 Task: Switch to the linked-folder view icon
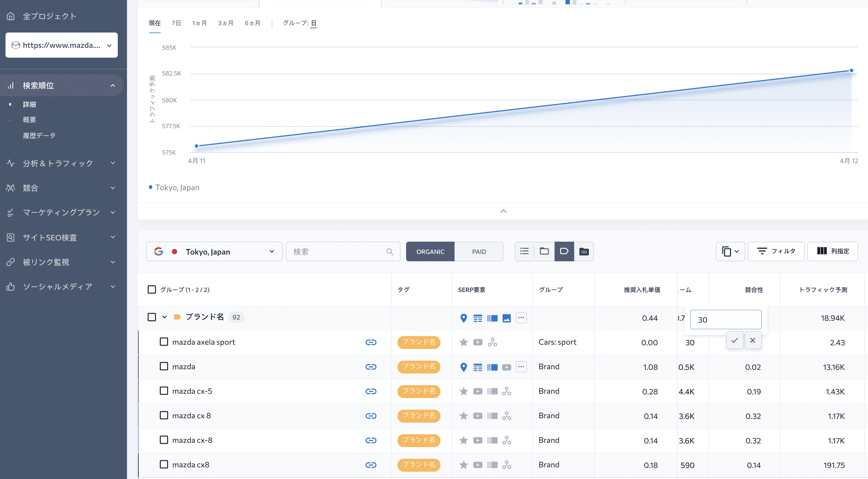click(x=584, y=251)
